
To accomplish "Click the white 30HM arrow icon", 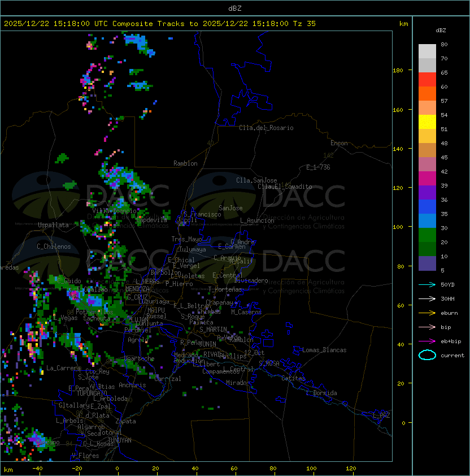I will 427,298.
